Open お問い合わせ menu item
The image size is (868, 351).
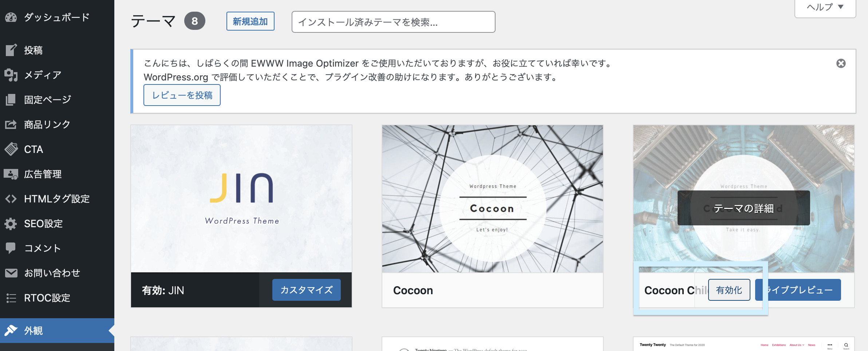[52, 273]
